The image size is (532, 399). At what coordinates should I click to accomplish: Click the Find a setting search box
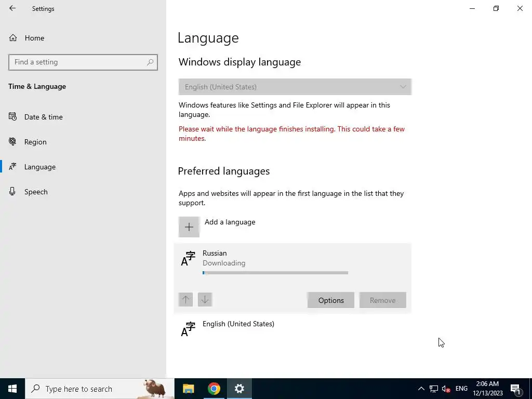83,62
